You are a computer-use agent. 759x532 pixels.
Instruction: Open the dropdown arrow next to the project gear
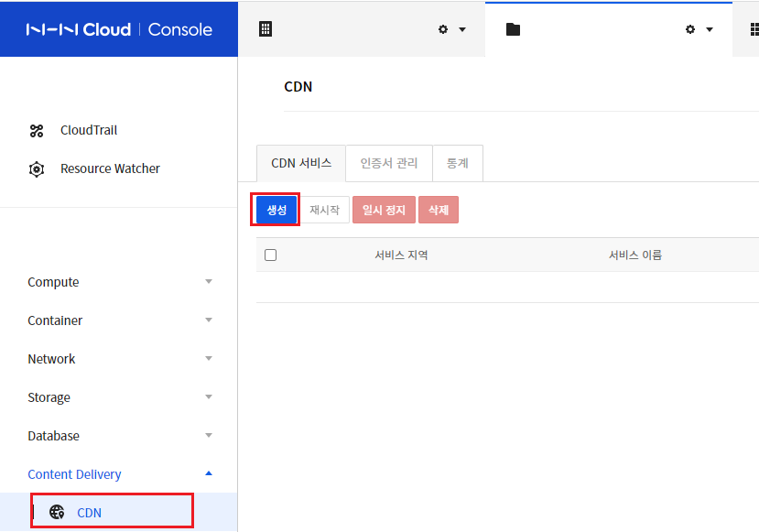pyautogui.click(x=710, y=29)
